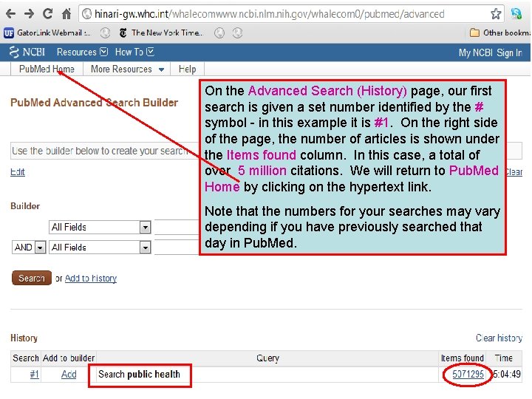The image size is (532, 399).
Task: Click the 'Time' column header
Action: (503, 358)
